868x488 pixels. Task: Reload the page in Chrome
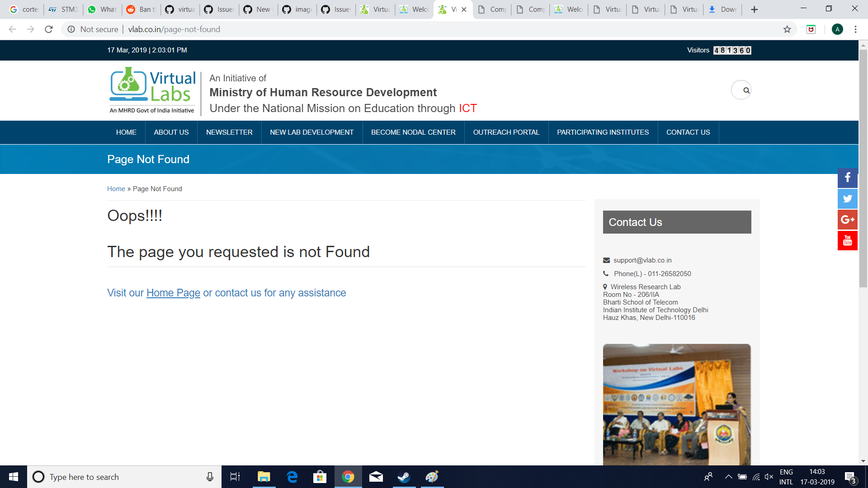point(49,29)
